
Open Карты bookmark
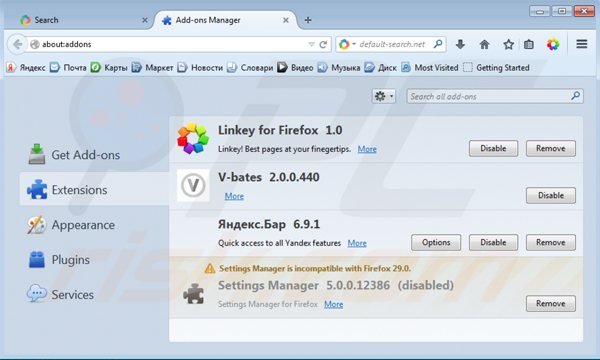pos(109,68)
